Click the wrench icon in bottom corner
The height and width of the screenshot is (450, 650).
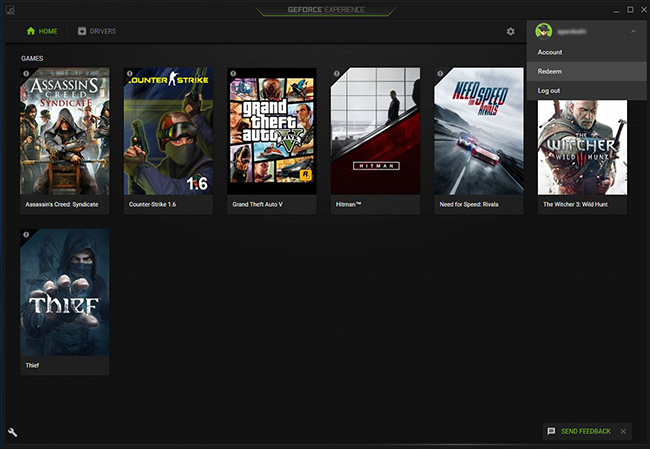[13, 432]
